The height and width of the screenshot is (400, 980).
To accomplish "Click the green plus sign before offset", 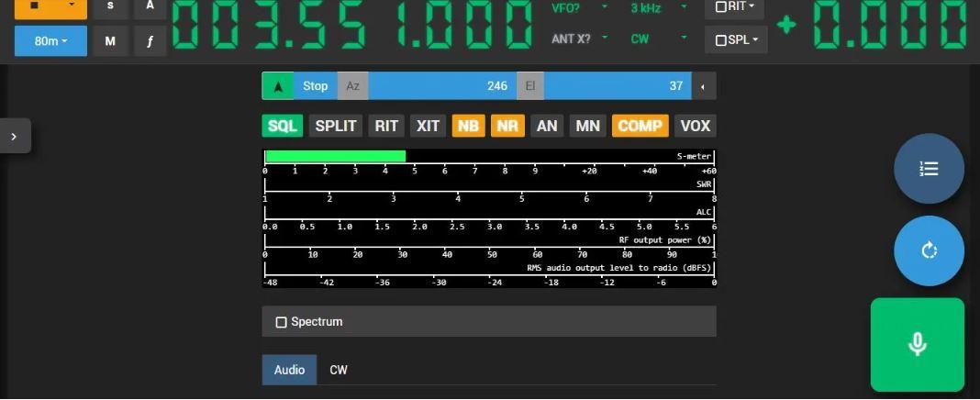I will point(786,25).
